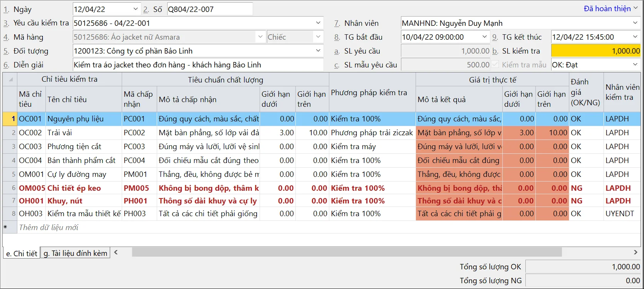
Task: Click the Diễn giải description field
Action: pyautogui.click(x=198, y=65)
